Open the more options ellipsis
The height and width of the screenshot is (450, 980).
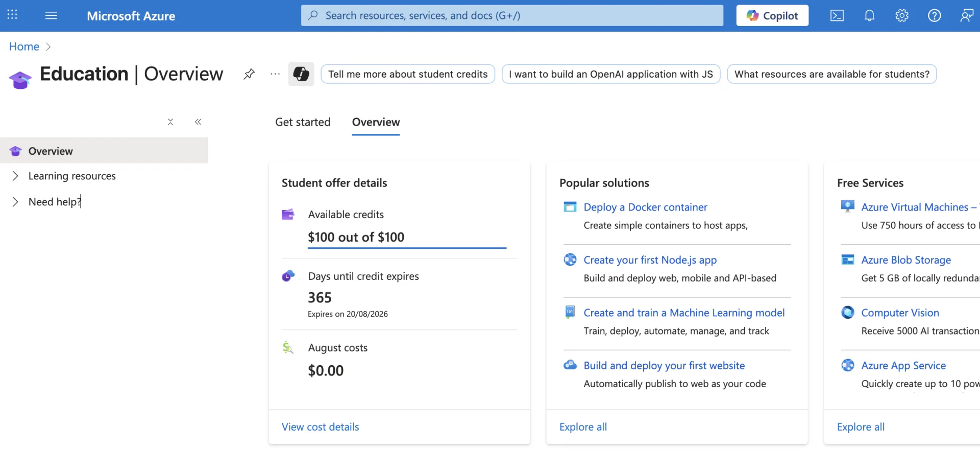point(275,74)
